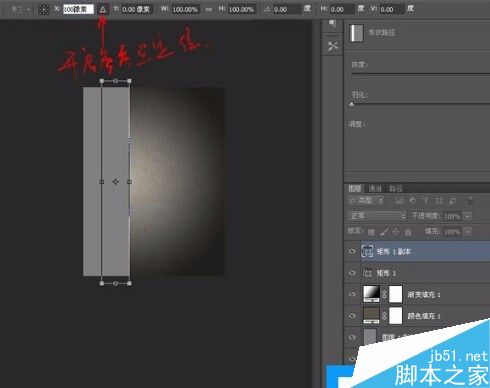Filter layers by pixel layer icon
490x388 pixels.
coord(399,201)
